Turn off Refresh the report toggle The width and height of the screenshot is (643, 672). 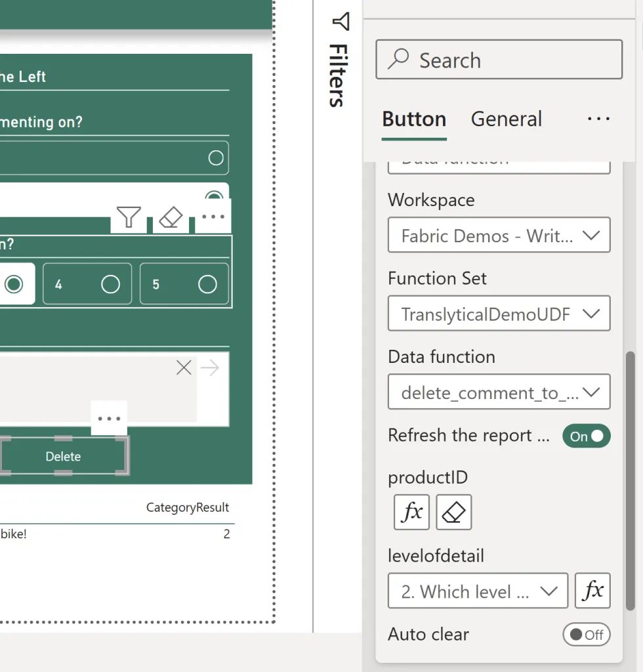[587, 436]
